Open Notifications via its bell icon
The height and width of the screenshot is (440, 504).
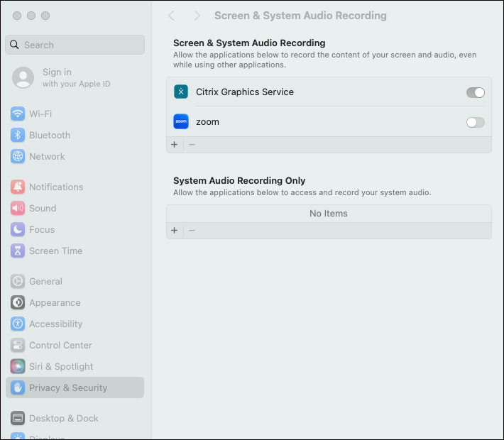[18, 187]
